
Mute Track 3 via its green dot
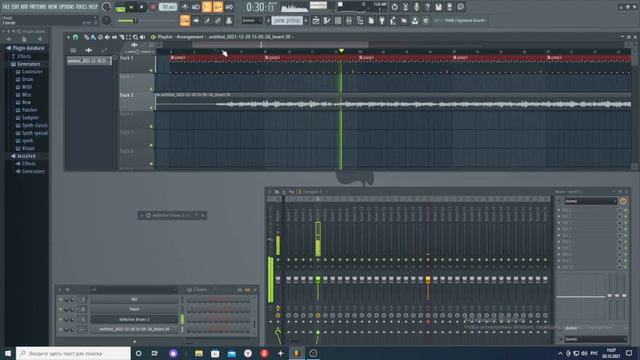click(x=151, y=108)
